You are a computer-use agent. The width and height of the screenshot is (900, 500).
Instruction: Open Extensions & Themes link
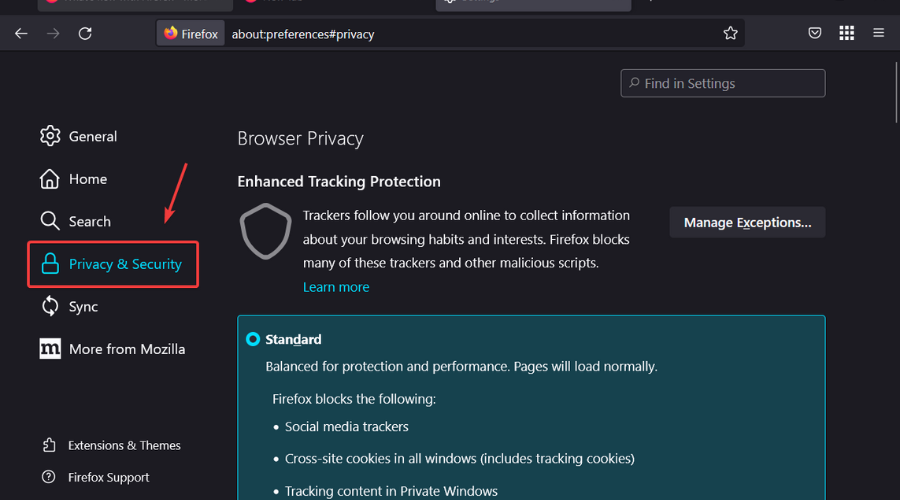pyautogui.click(x=112, y=445)
